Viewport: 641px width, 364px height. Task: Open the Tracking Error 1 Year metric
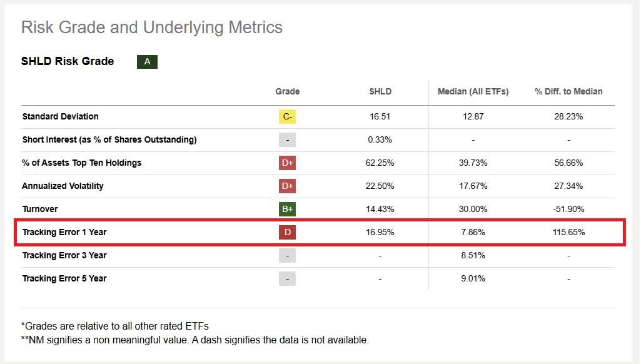click(64, 232)
